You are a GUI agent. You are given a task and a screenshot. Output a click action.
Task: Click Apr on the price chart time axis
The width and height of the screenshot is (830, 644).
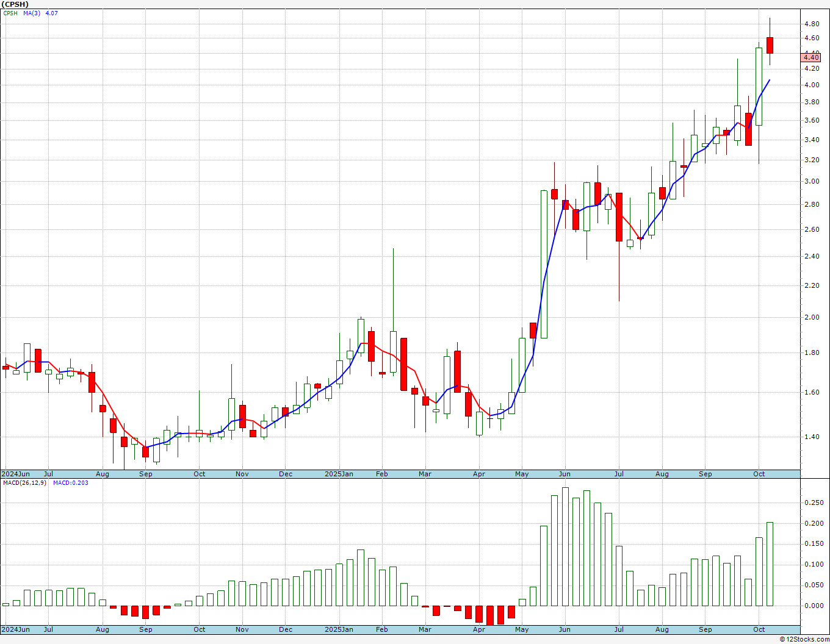(479, 474)
